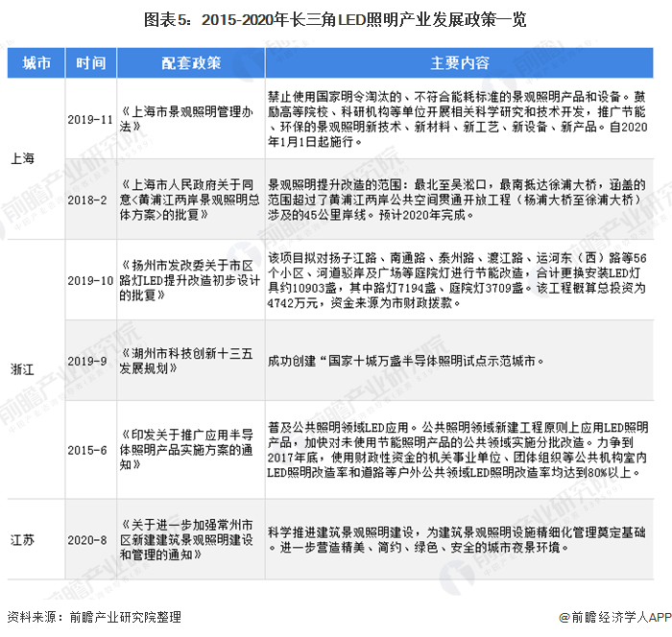
Task: Click the 2020-8 date cell
Action: pos(87,540)
